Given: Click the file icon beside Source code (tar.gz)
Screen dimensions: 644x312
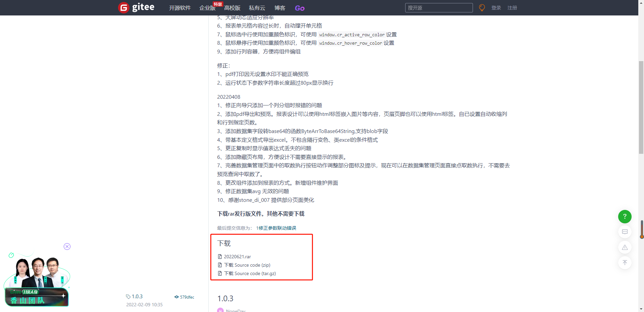Looking at the screenshot, I should tap(220, 273).
